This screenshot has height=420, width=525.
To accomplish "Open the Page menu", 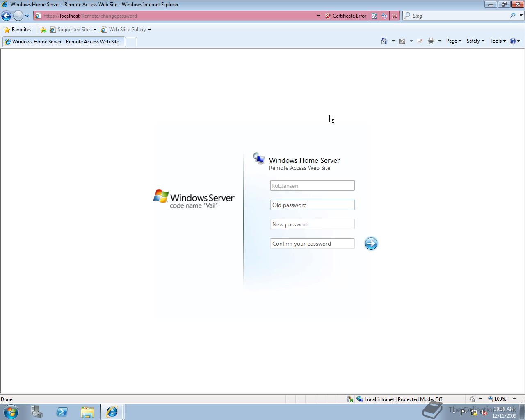I will coord(454,41).
